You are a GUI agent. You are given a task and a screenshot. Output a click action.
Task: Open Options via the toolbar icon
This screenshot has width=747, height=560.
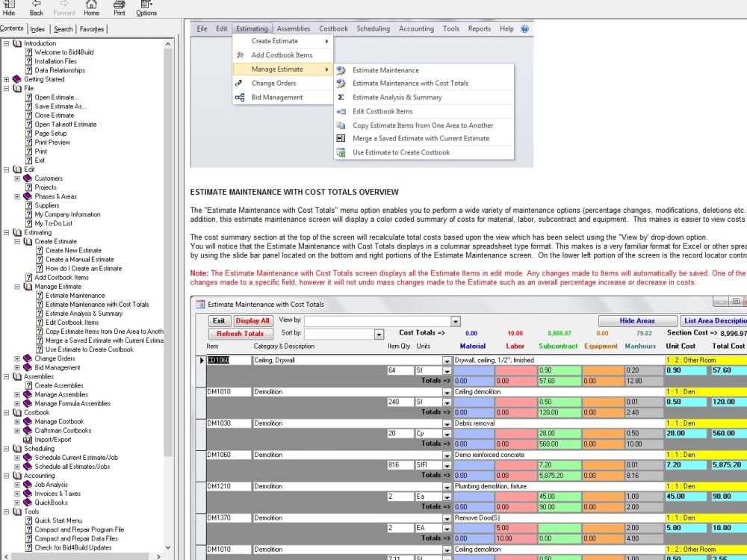point(145,9)
